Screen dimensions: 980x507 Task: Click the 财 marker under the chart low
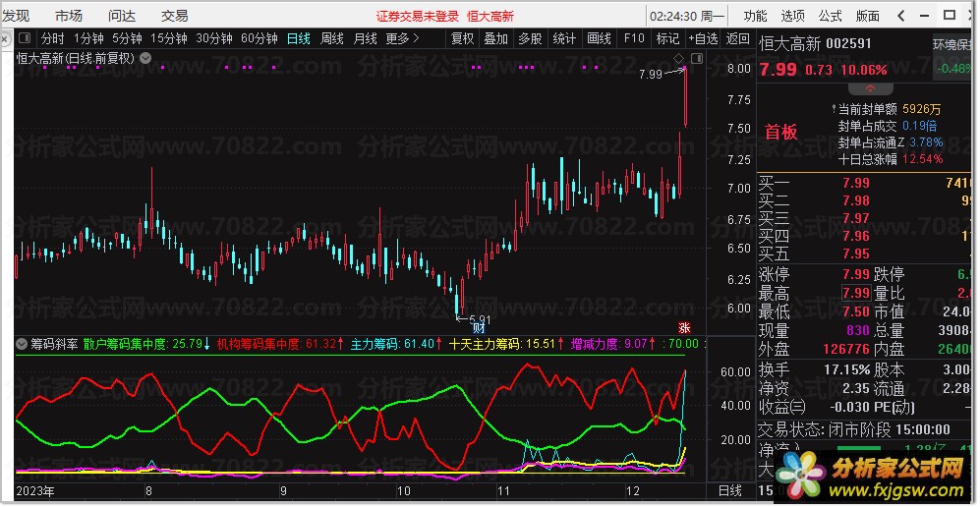480,328
